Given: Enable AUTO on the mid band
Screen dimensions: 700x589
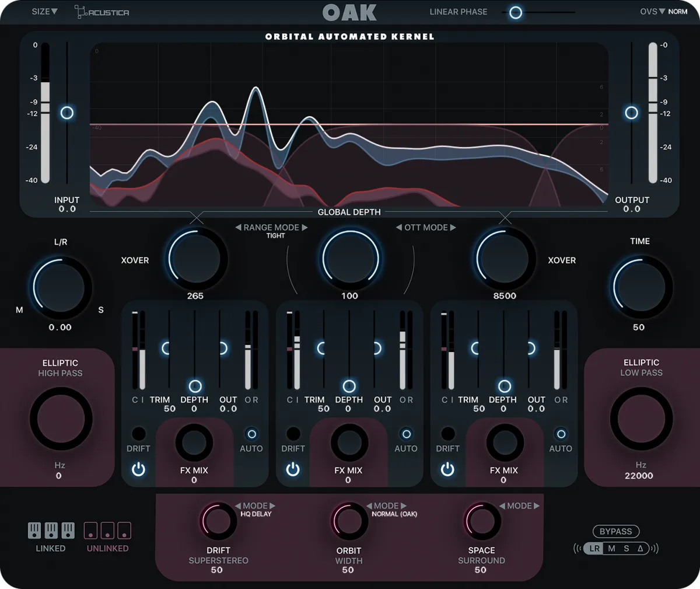Looking at the screenshot, I should (x=406, y=434).
